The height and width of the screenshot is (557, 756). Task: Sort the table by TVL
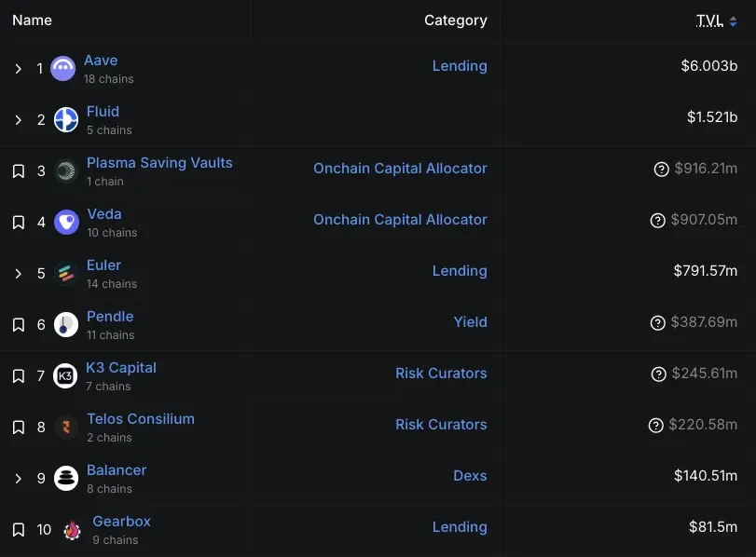(710, 20)
